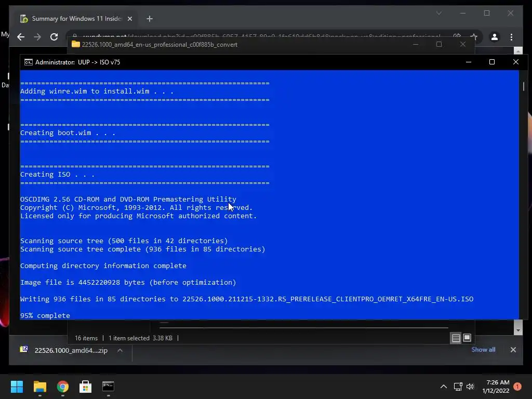
Task: Click the '95% complete' progress text
Action: tap(45, 315)
